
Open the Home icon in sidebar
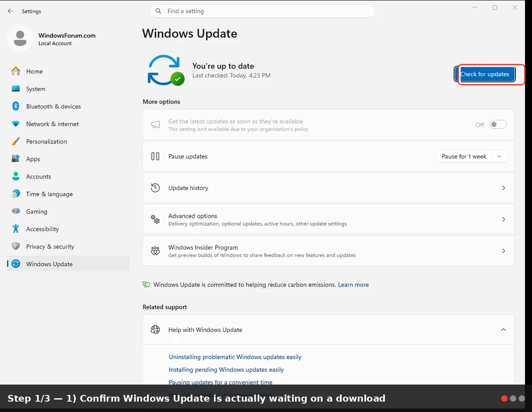[16, 72]
